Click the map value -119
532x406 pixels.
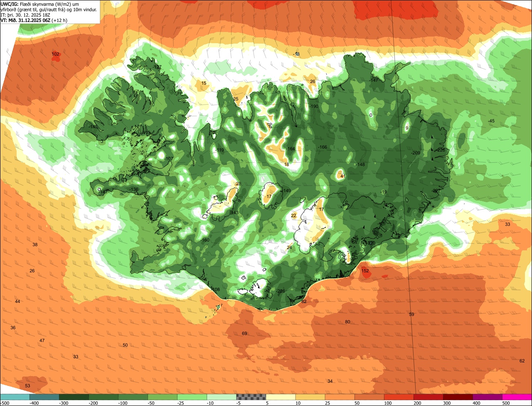219,150
